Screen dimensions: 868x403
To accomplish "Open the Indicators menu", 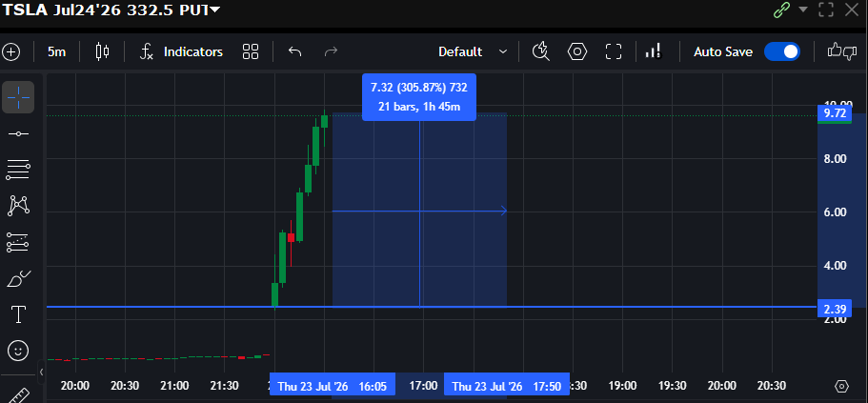I will click(x=181, y=52).
